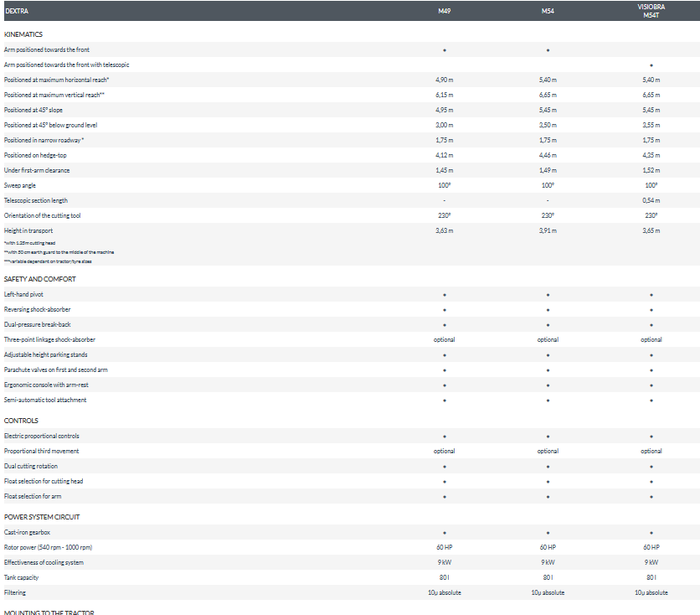This screenshot has height=615, width=700.
Task: Click the Telescopic section length value 0,54 m
Action: (651, 200)
